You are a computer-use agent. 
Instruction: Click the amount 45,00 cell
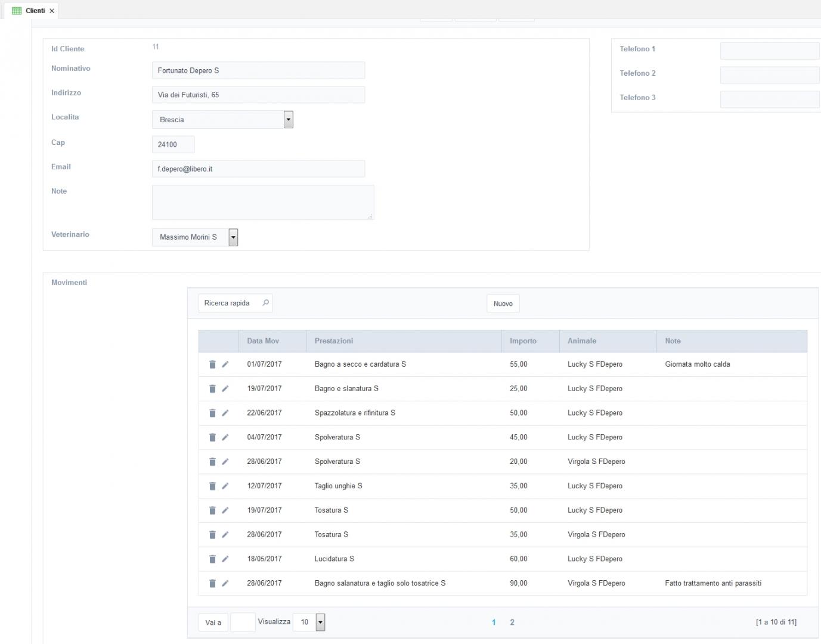pos(519,437)
